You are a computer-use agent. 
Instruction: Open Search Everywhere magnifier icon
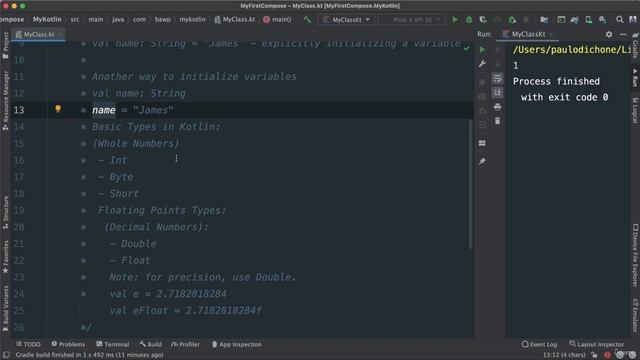620,19
